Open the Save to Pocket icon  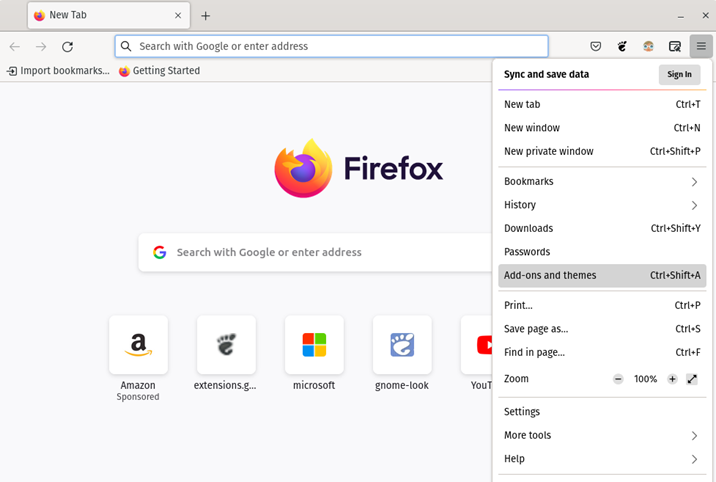click(595, 46)
